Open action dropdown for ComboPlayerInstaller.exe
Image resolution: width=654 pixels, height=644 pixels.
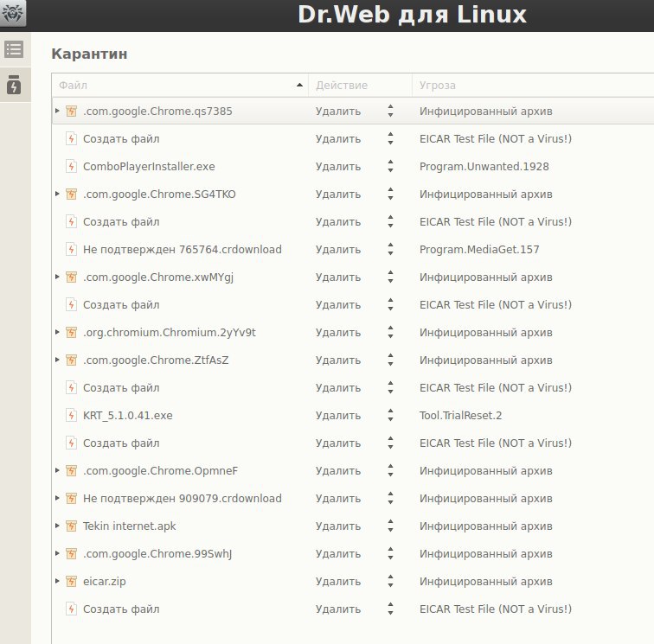pos(390,166)
